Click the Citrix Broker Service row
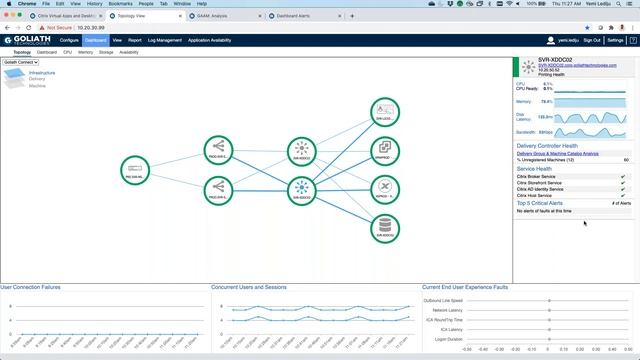 pos(573,177)
